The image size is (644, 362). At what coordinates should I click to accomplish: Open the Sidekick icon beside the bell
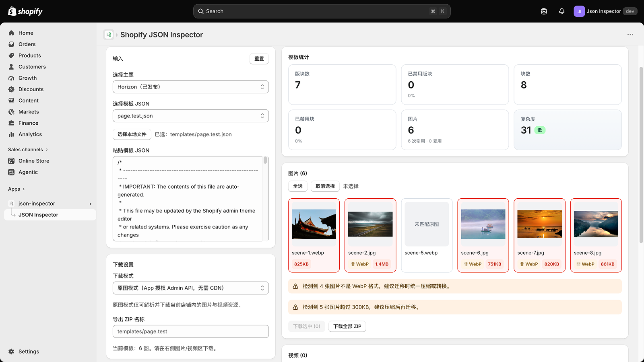[x=544, y=11]
